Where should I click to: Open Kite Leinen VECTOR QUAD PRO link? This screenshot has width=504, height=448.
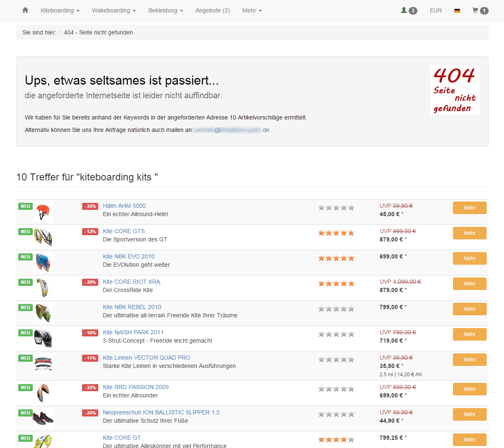tap(146, 358)
